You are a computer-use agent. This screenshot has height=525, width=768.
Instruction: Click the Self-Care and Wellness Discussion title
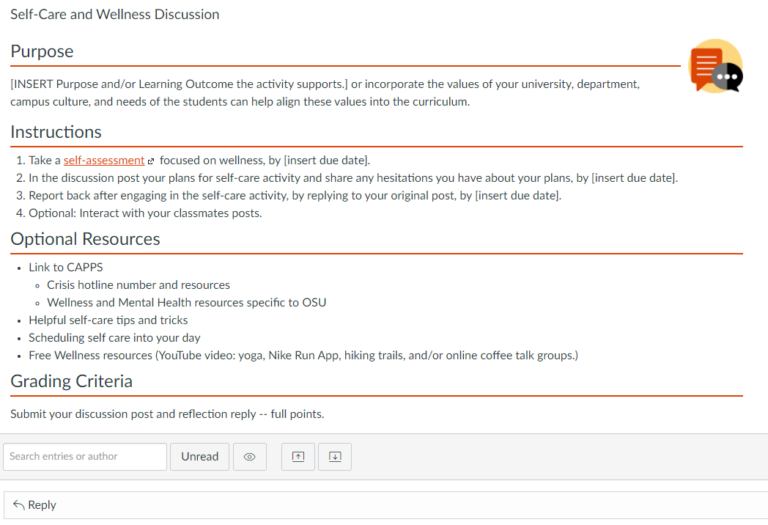click(115, 15)
